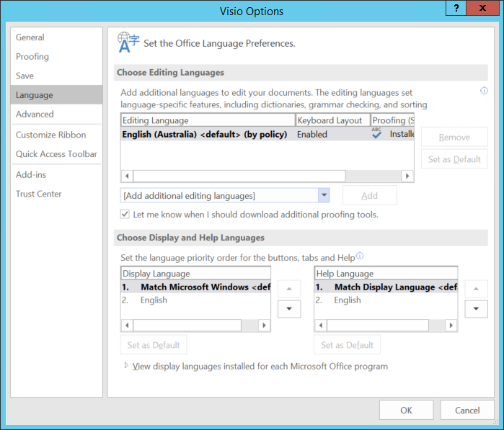Click the Office language preferences icon
504x430 pixels.
pyautogui.click(x=128, y=42)
